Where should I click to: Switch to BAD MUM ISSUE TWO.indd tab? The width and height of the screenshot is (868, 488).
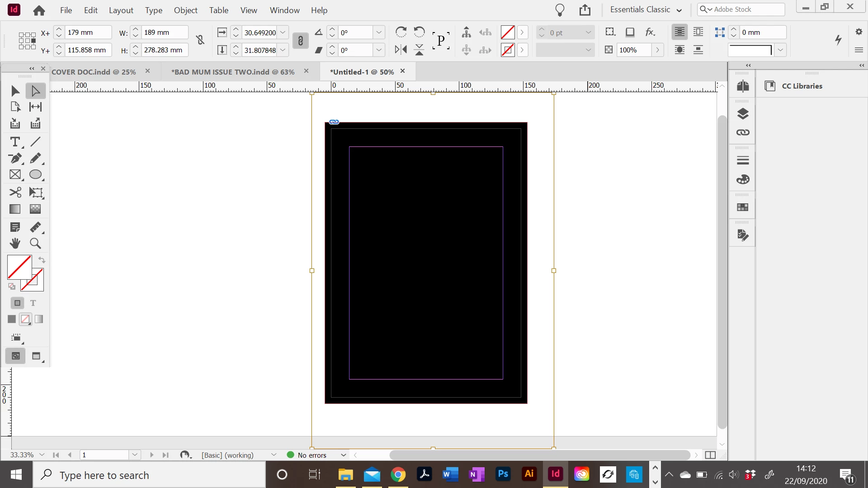pos(233,72)
